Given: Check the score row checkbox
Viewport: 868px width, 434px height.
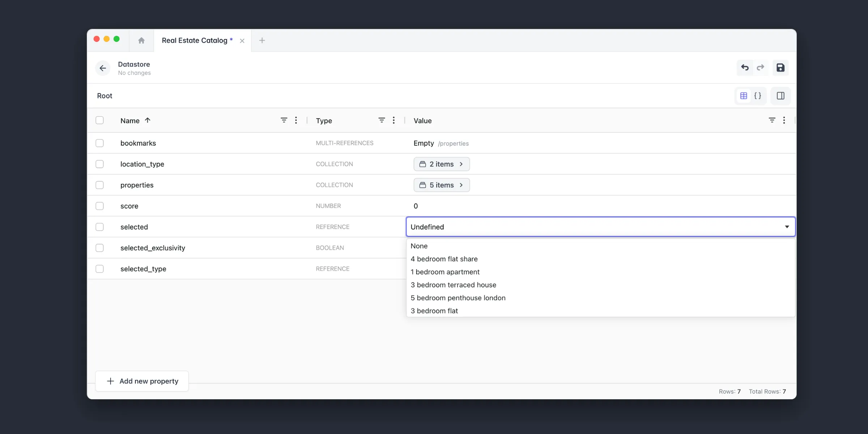Looking at the screenshot, I should click(x=99, y=206).
